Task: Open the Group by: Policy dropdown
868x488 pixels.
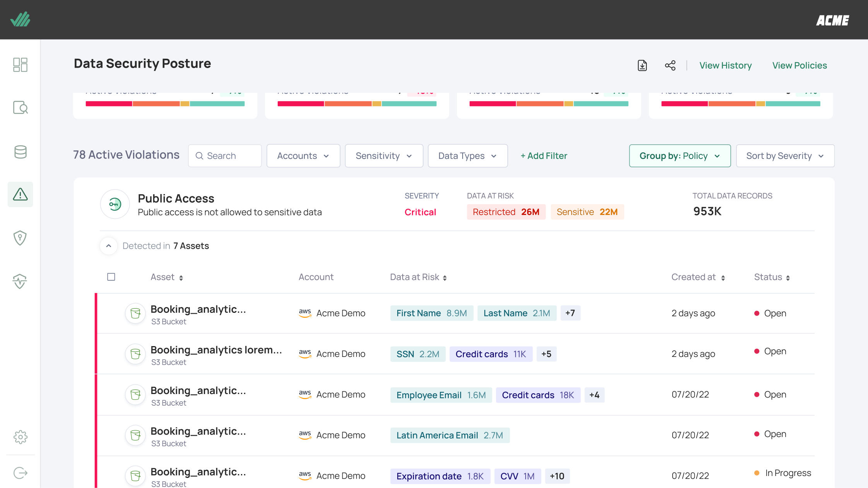Action: [680, 156]
